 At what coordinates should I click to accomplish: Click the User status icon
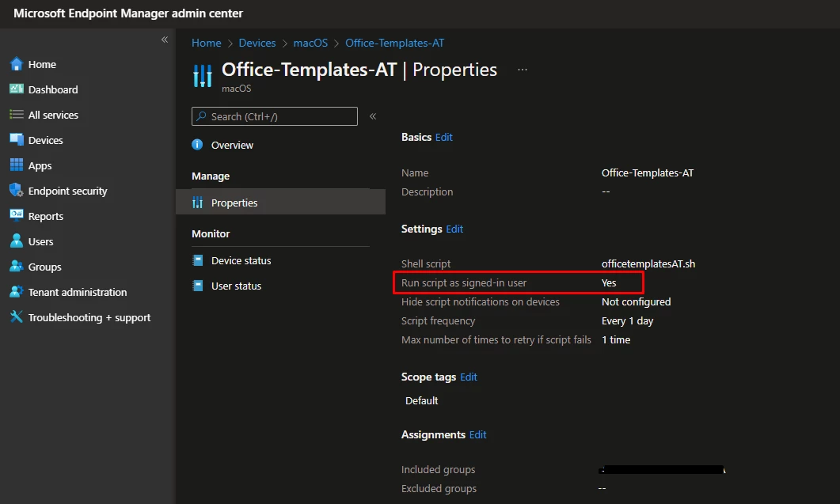[198, 286]
